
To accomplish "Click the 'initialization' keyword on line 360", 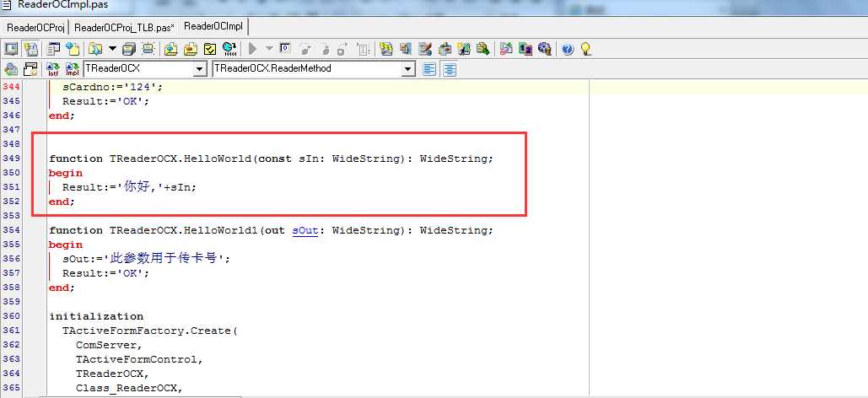I will pyautogui.click(x=96, y=316).
